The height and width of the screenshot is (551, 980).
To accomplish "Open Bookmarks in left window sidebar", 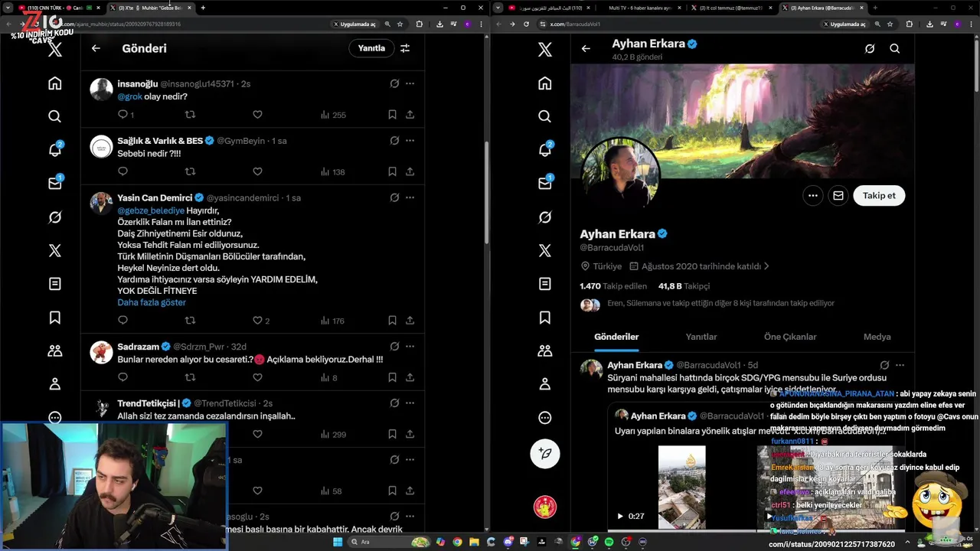I will click(54, 318).
